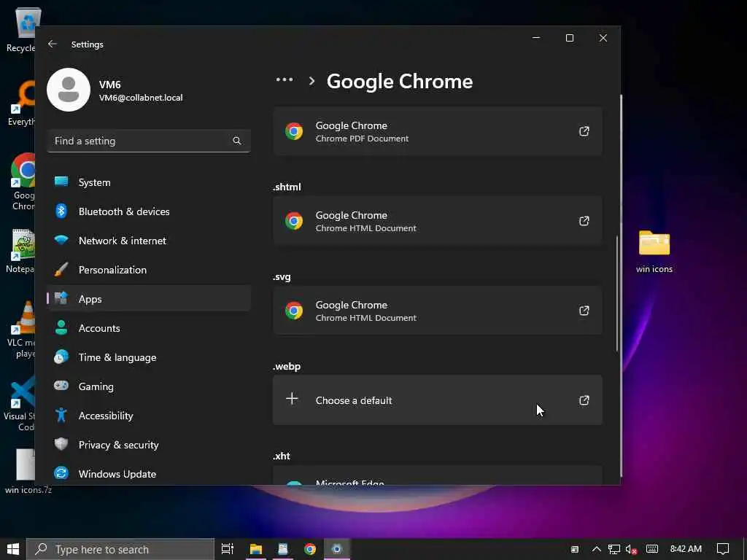The image size is (747, 560).
Task: Open File Explorer from taskbar
Action: [256, 549]
